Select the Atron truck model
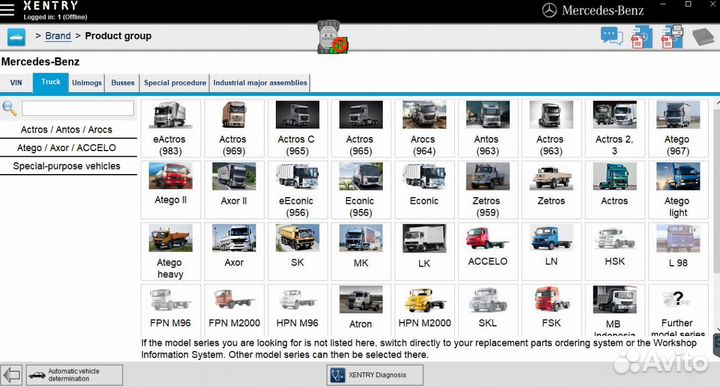 (360, 310)
